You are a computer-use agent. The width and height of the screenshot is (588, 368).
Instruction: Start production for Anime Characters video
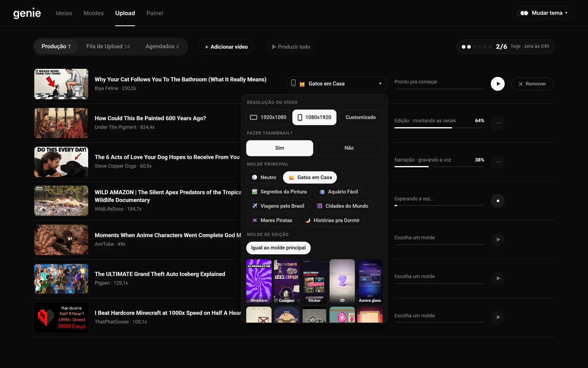point(498,240)
